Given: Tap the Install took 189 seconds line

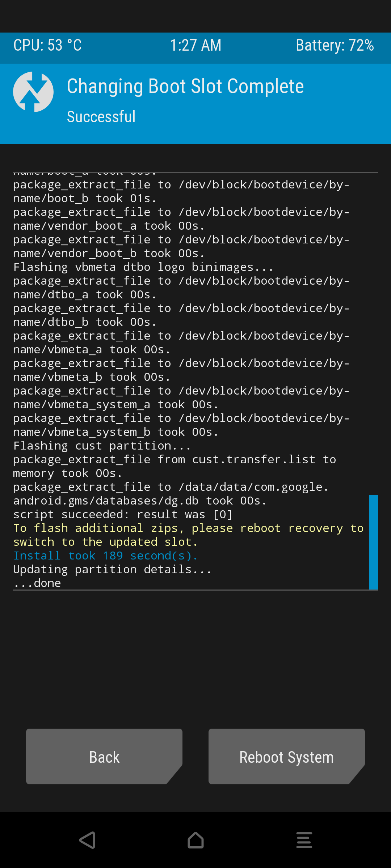Looking at the screenshot, I should coord(106,556).
